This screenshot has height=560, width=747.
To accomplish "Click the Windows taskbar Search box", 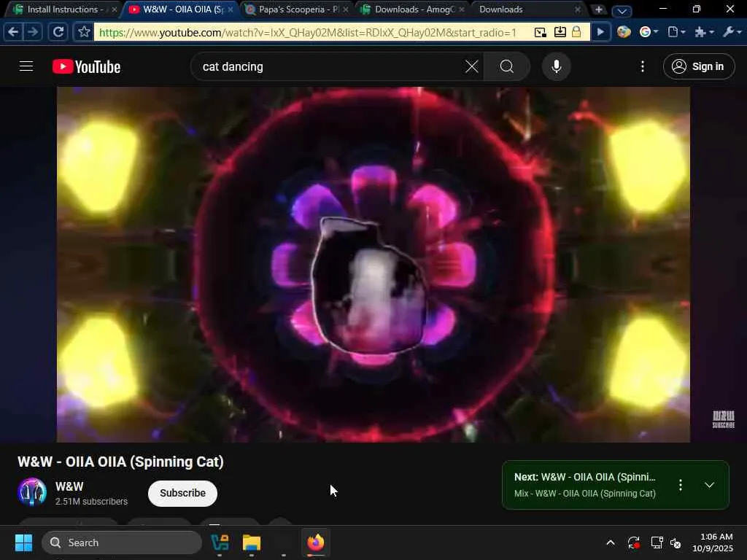I will click(x=122, y=542).
